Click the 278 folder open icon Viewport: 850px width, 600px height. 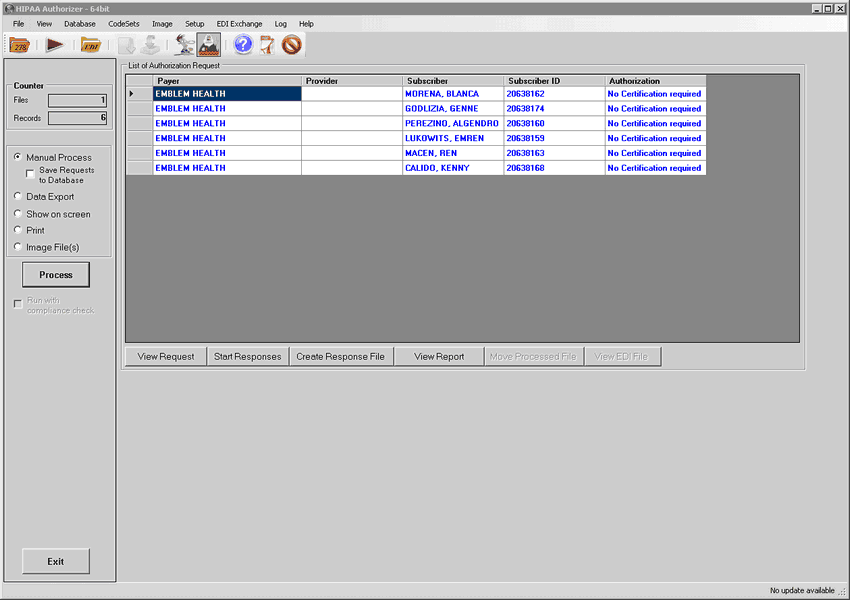[19, 45]
